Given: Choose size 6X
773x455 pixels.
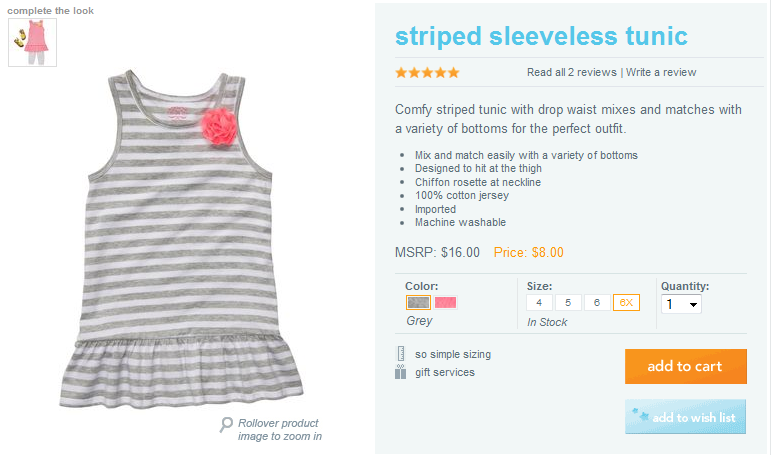Looking at the screenshot, I should (x=626, y=302).
